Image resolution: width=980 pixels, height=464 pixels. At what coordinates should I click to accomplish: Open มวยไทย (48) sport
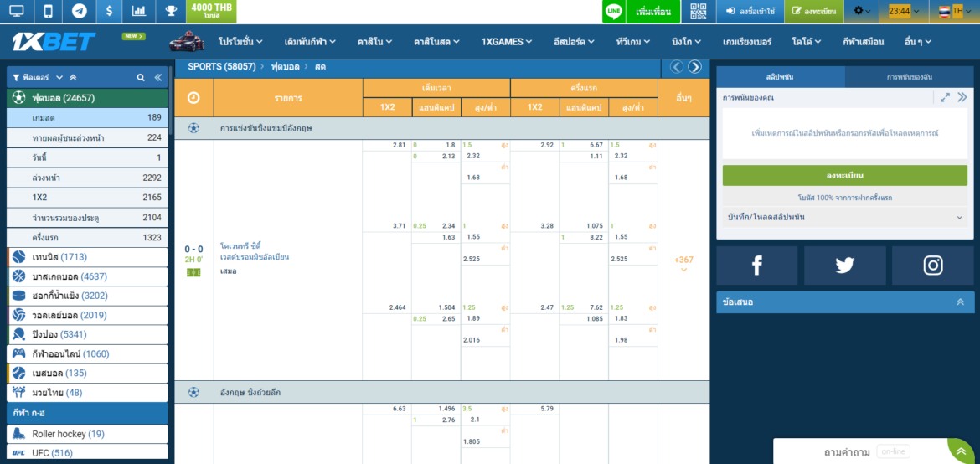tap(87, 393)
